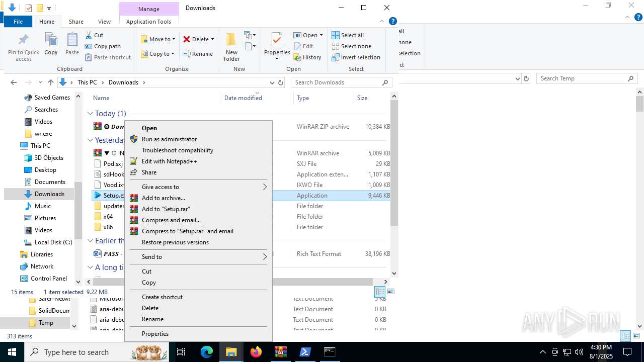Expand the Open dropdown in ribbon
Image resolution: width=644 pixels, height=362 pixels.
(321, 35)
